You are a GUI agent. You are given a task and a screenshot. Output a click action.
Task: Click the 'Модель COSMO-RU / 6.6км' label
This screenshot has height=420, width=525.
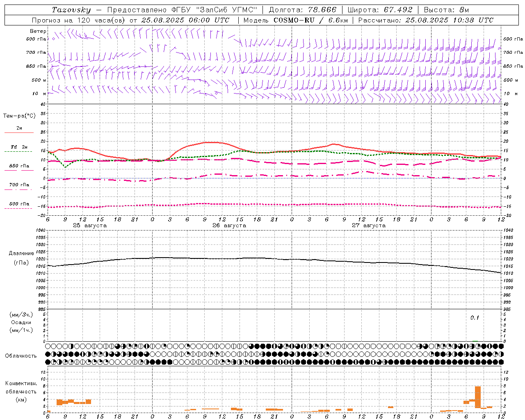296,20
